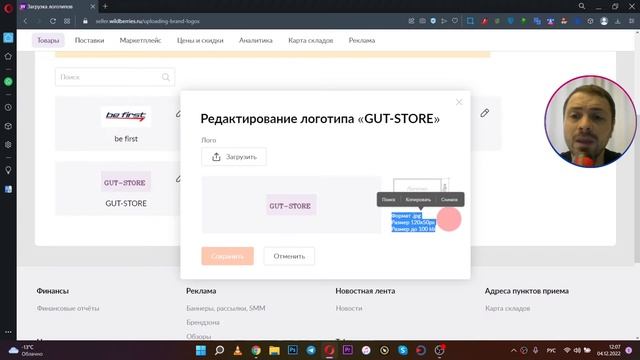Open the footer Карта складов link
Screen dimensions: 640x360
pos(508,308)
